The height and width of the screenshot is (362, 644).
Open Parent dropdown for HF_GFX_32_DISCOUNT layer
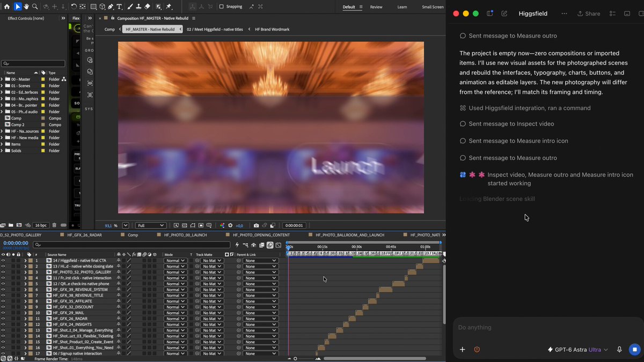coord(260,307)
